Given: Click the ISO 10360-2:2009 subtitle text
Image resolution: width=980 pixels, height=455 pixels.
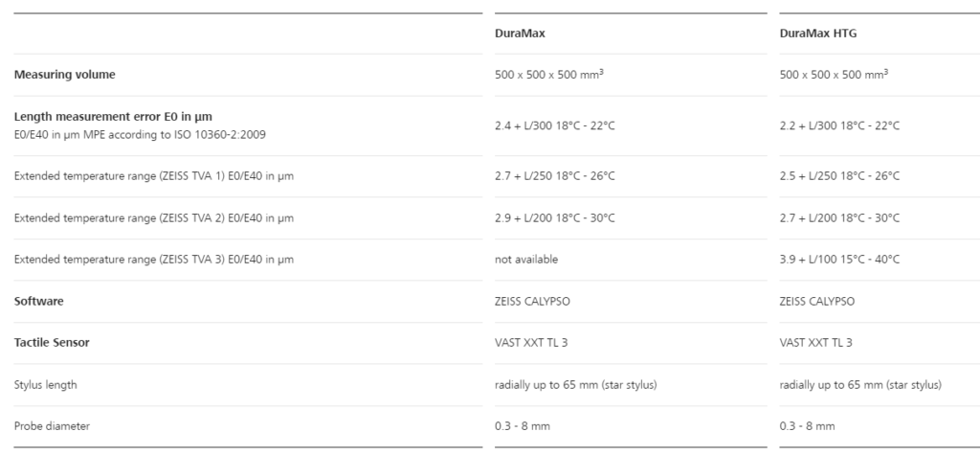Looking at the screenshot, I should 139,133.
